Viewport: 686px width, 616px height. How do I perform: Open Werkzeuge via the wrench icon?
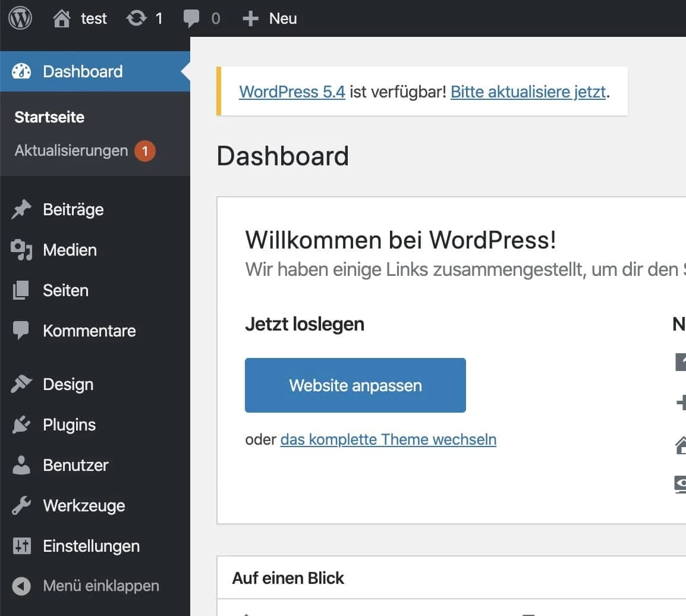(22, 505)
